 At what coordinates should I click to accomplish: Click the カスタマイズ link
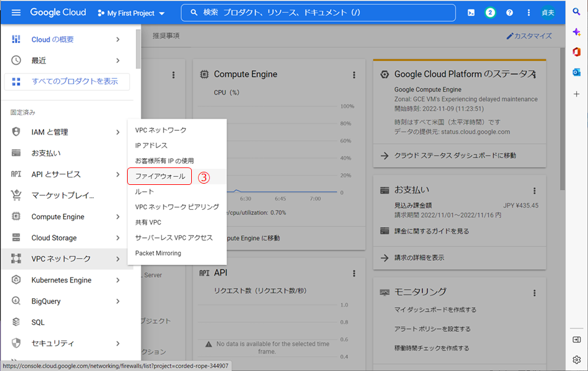pyautogui.click(x=529, y=36)
